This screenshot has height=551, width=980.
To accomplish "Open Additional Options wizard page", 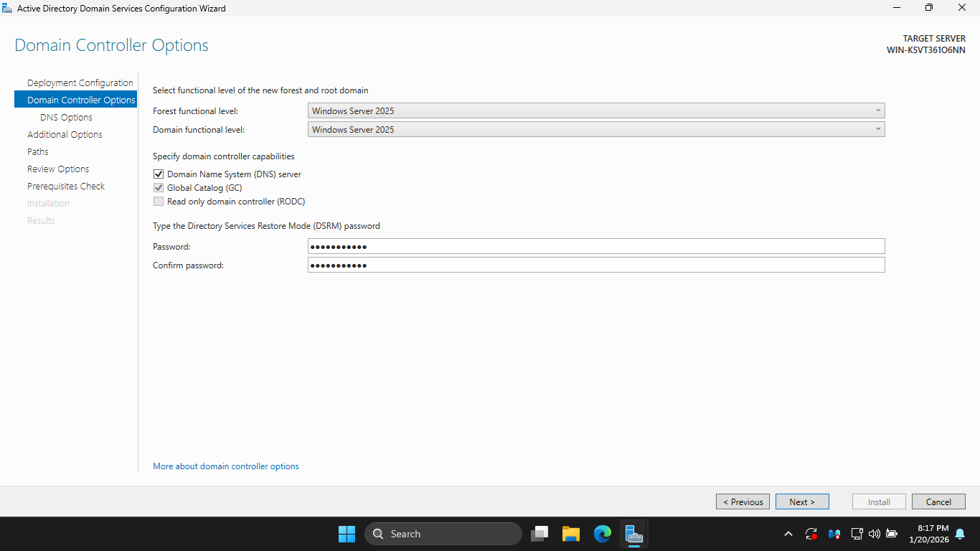I will coord(65,135).
